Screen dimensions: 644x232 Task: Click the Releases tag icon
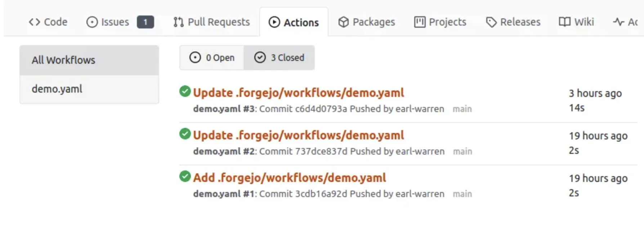(491, 22)
